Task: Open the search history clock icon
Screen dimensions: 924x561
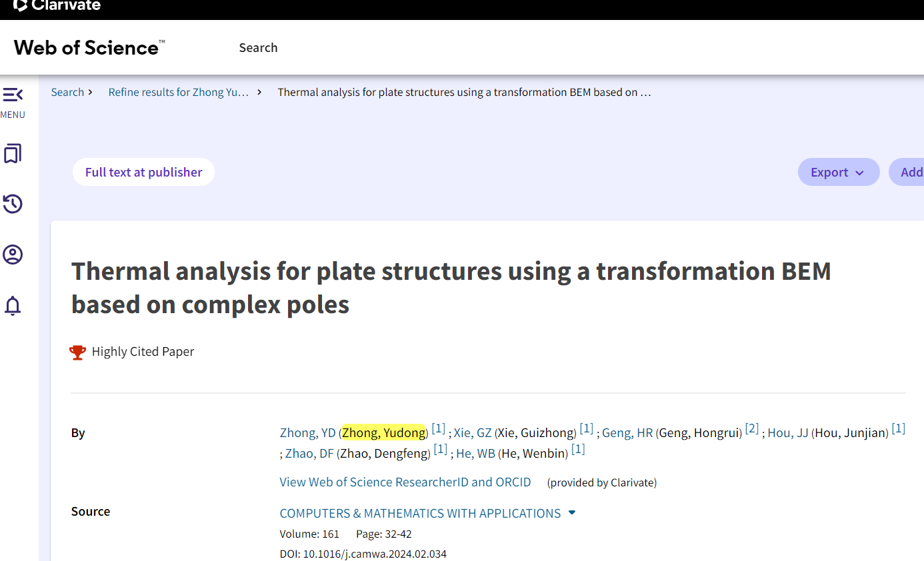Action: point(13,204)
